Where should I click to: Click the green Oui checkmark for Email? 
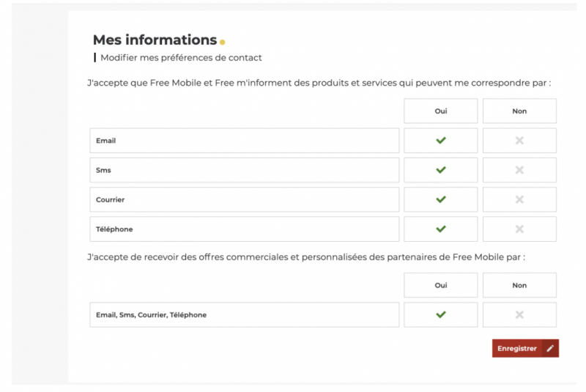click(440, 141)
